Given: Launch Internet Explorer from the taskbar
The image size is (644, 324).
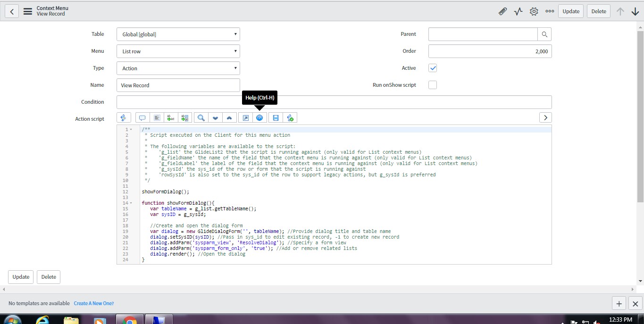Looking at the screenshot, I should point(42,321).
